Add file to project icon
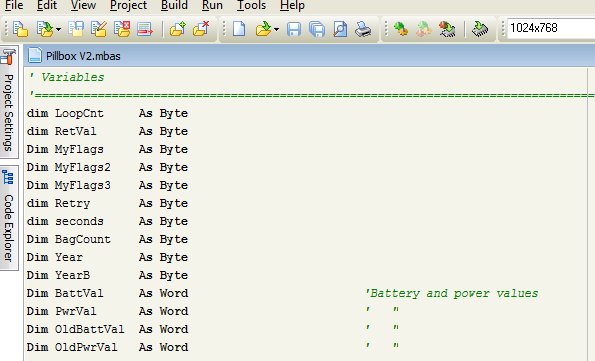 point(178,29)
